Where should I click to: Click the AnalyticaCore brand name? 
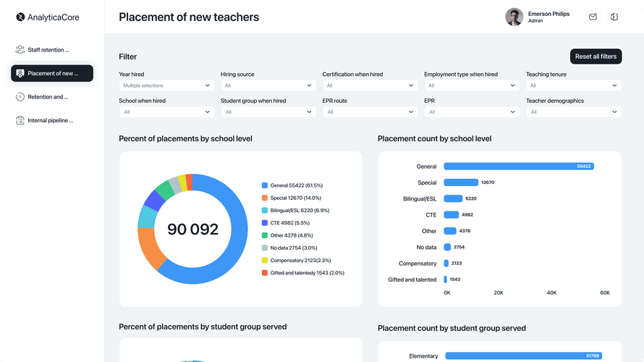click(x=54, y=17)
